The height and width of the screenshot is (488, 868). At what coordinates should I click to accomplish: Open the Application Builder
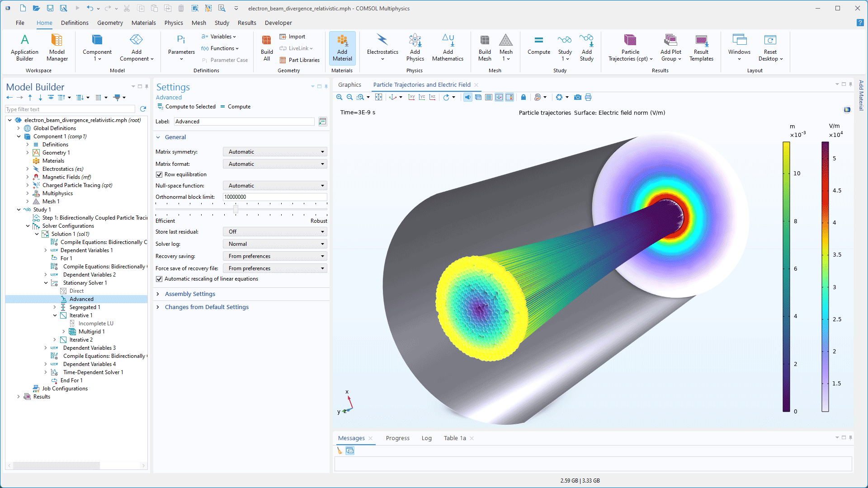point(24,47)
